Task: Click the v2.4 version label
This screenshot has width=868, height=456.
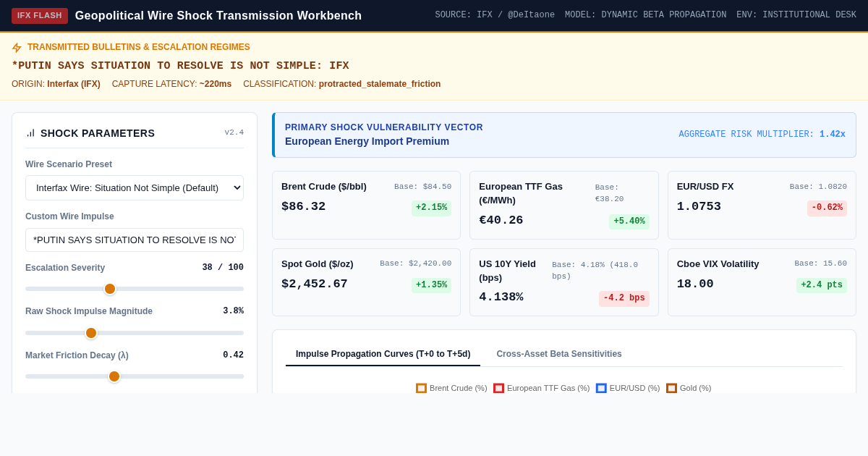Action: pyautogui.click(x=234, y=132)
